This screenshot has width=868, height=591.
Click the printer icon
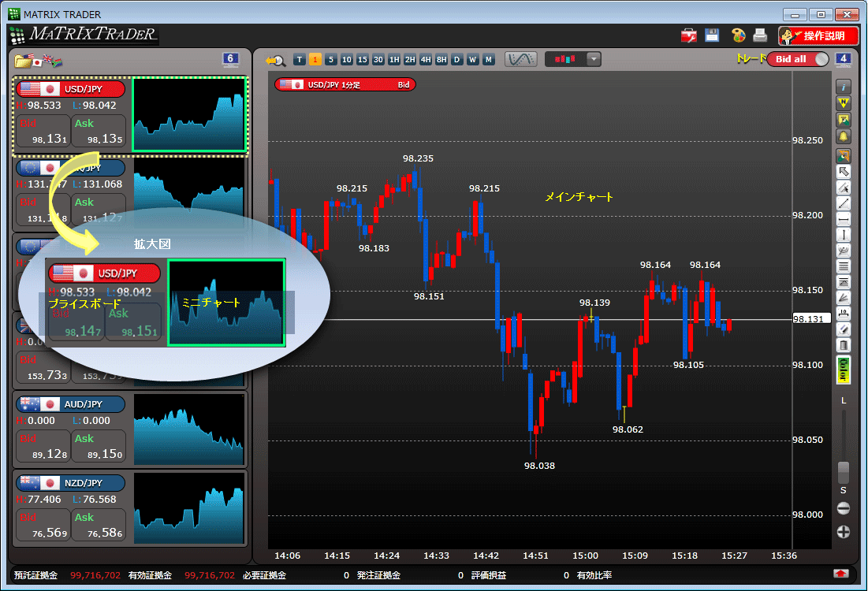pyautogui.click(x=760, y=35)
